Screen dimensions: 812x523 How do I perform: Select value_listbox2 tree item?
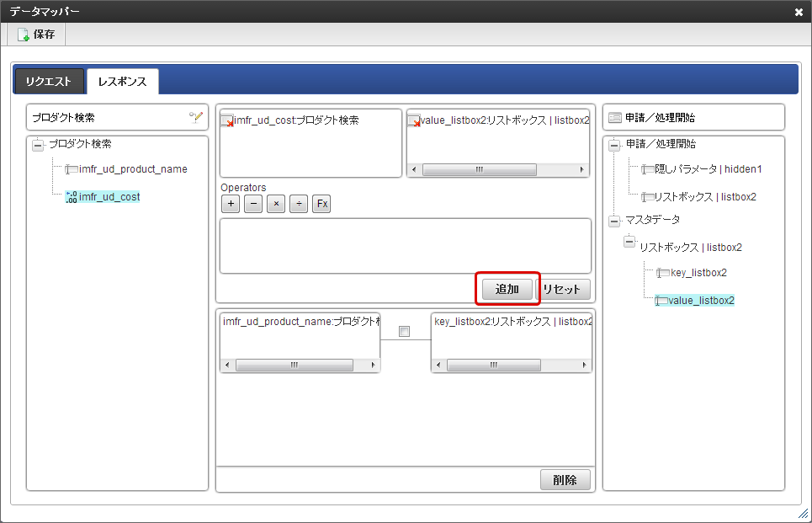click(701, 301)
